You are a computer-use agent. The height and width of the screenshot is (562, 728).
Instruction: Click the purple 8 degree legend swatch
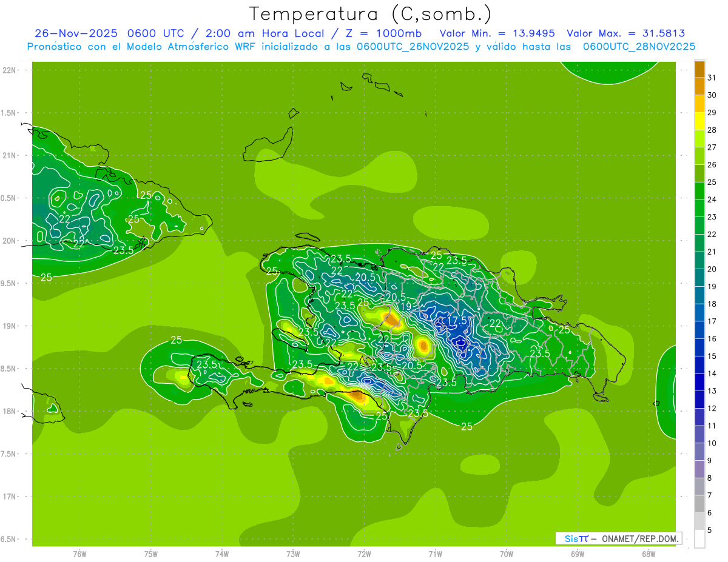click(699, 469)
